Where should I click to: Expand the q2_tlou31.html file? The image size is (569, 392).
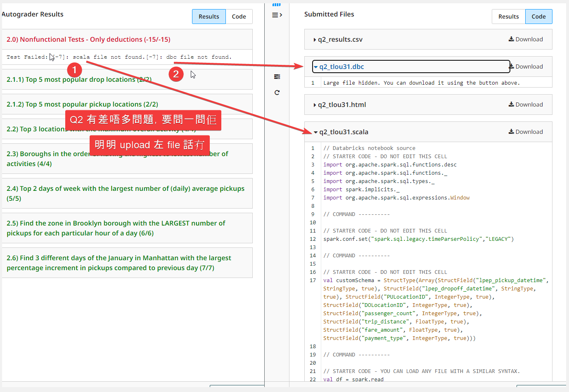pyautogui.click(x=341, y=105)
